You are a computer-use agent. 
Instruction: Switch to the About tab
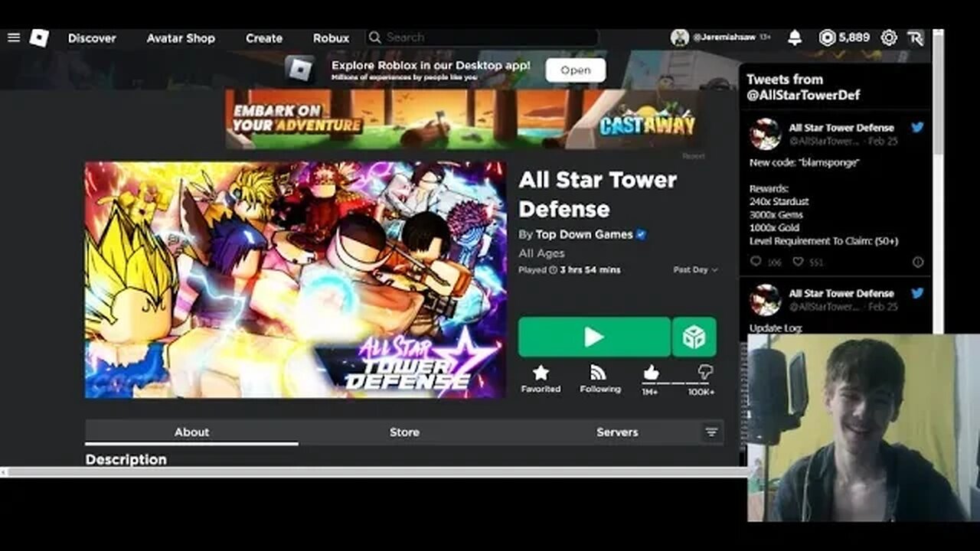[191, 432]
